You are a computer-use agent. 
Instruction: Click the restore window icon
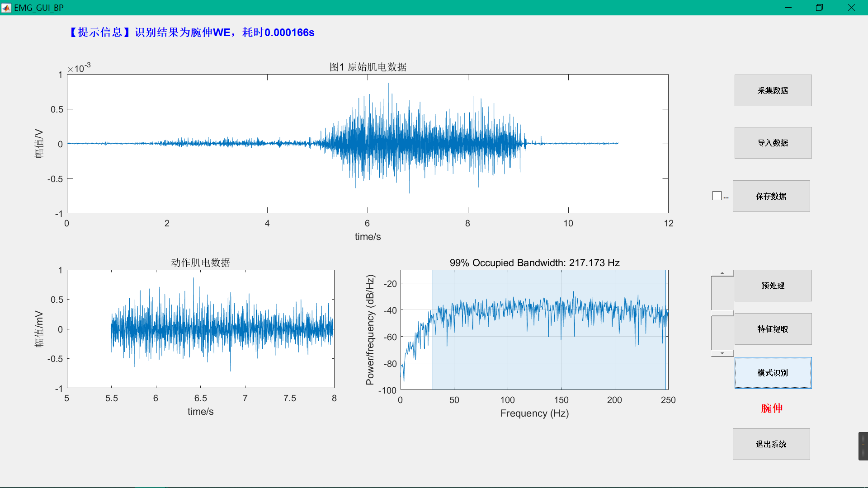coord(819,7)
